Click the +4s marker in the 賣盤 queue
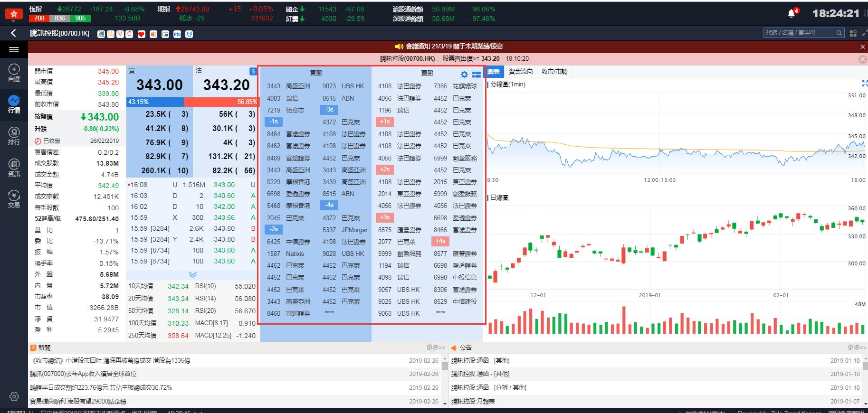Image resolution: width=868 pixels, height=413 pixels. click(x=440, y=241)
